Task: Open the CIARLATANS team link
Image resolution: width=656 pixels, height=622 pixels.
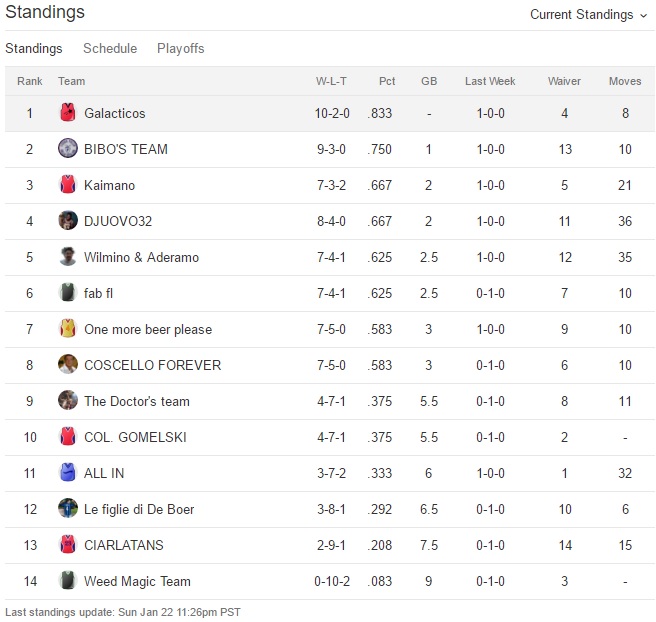Action: point(124,545)
